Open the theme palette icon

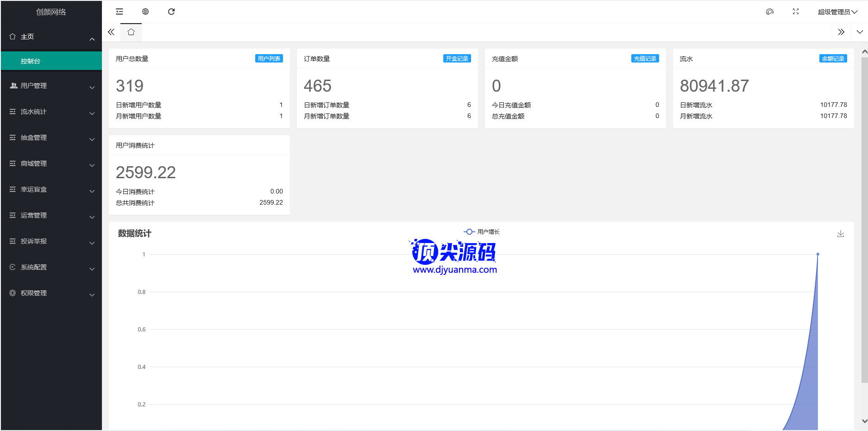tap(770, 12)
